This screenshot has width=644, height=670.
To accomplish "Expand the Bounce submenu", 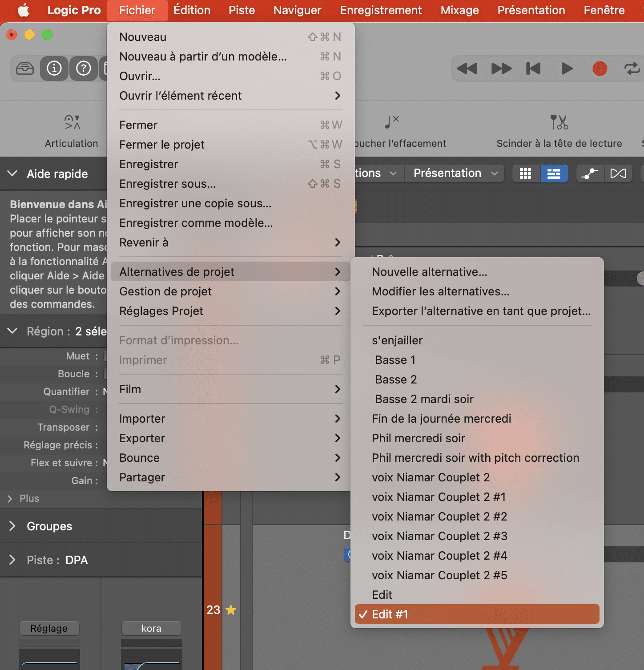I will tap(230, 458).
